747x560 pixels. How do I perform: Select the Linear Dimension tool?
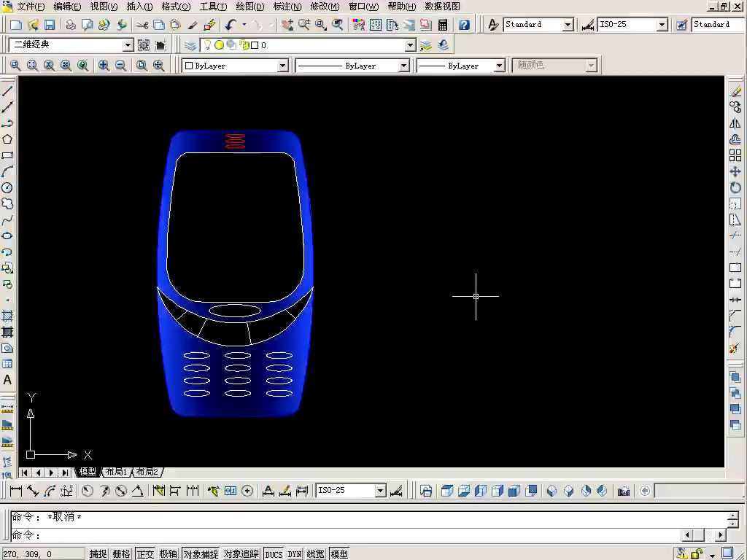coord(16,491)
